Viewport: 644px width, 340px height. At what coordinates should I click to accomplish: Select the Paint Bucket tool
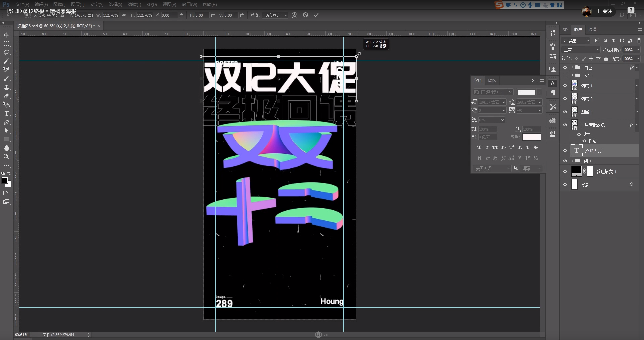pos(6,105)
